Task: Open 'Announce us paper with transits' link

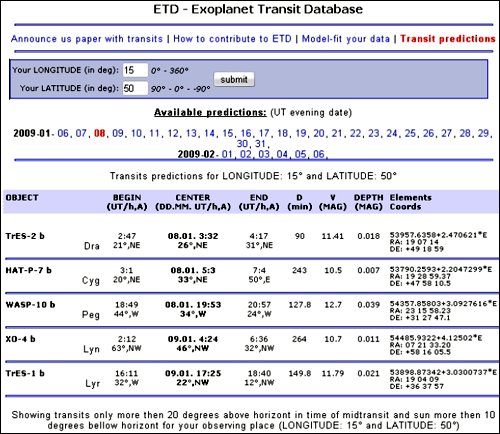Action: click(x=87, y=39)
